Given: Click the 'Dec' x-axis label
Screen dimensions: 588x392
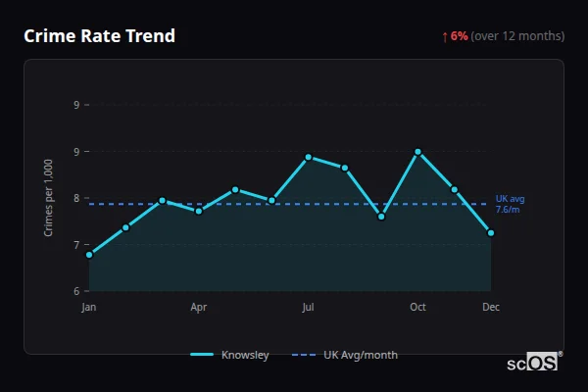Looking at the screenshot, I should [491, 307].
